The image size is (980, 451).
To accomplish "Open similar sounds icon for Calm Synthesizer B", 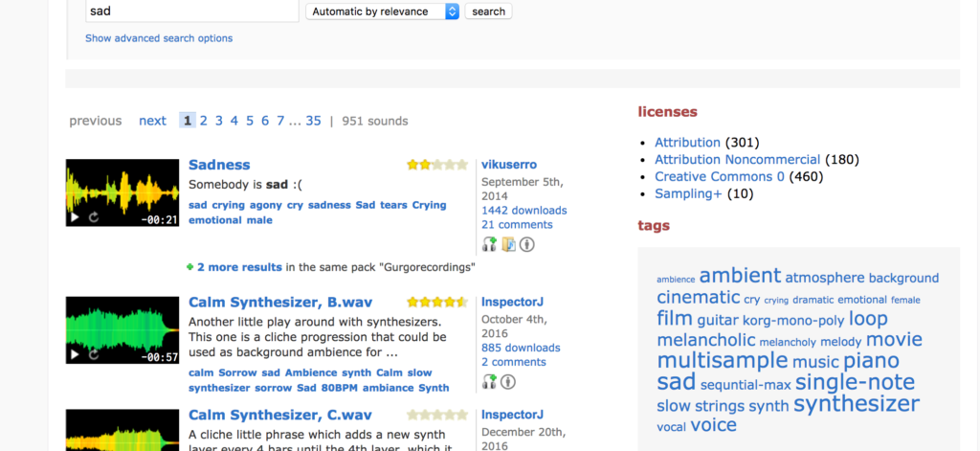I will 489,381.
